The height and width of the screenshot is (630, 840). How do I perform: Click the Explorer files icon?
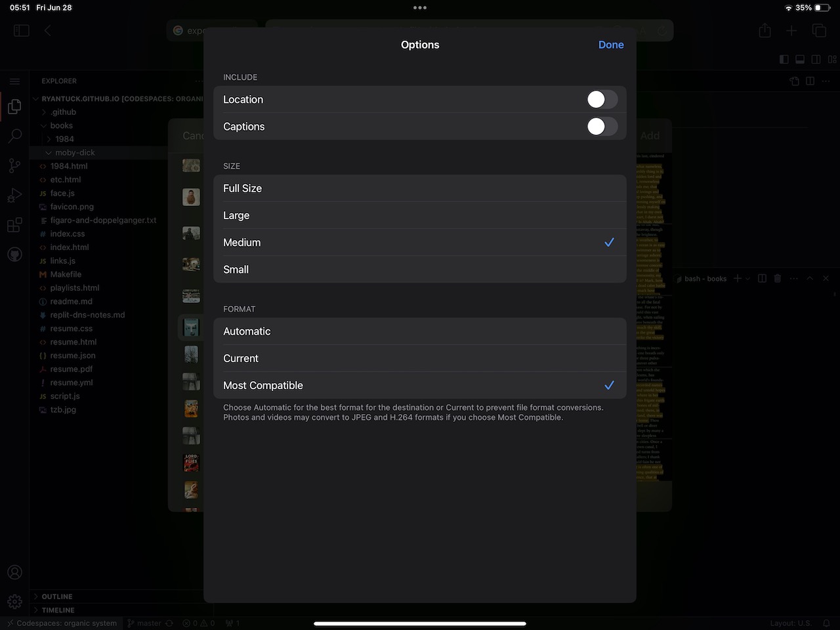tap(14, 106)
